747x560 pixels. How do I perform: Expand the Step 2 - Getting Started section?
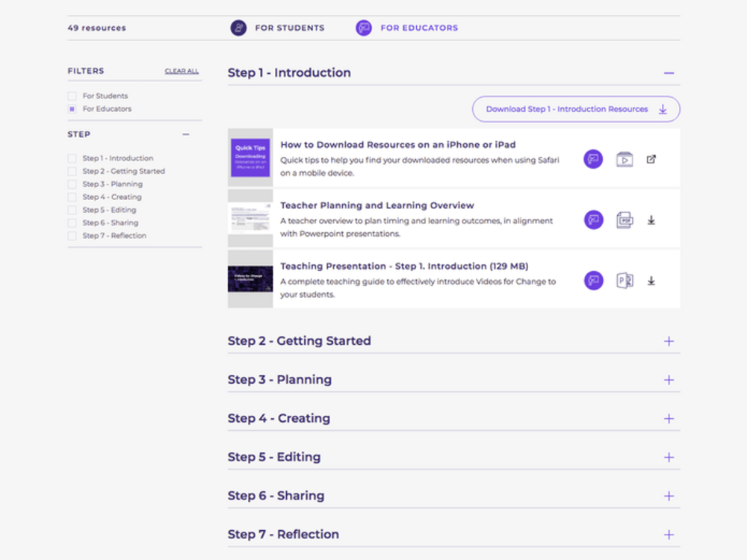click(x=669, y=340)
